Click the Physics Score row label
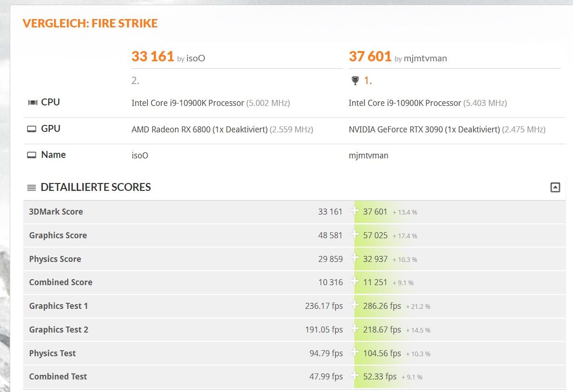The image size is (573, 392). 55,259
